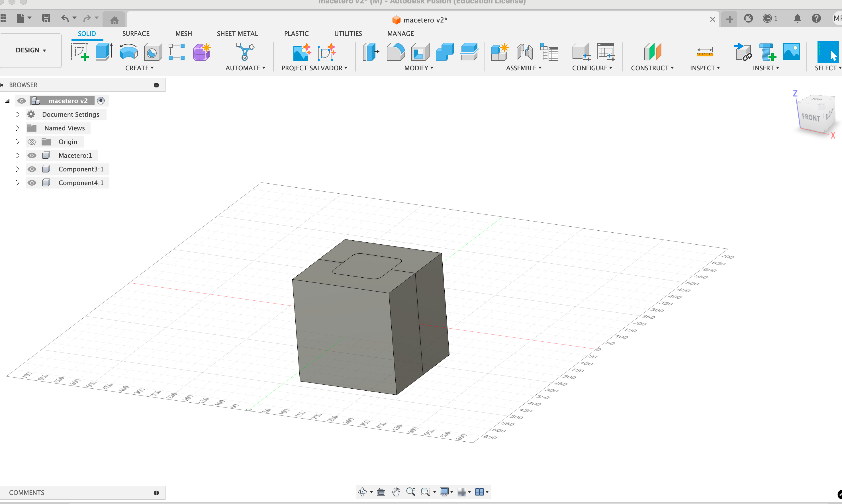Expand the Component4:1 node
Viewport: 842px width, 504px height.
(17, 183)
